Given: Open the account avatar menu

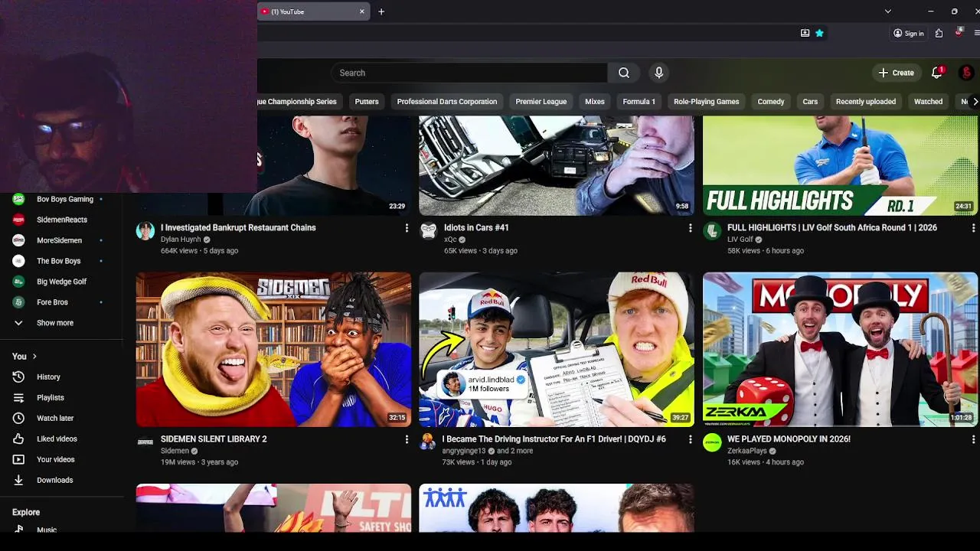Looking at the screenshot, I should pos(966,73).
